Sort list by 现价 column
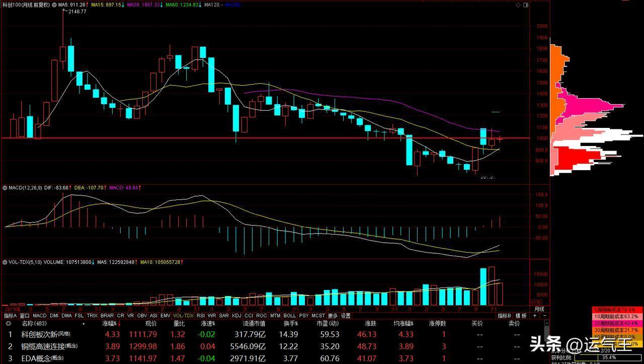 pos(150,323)
